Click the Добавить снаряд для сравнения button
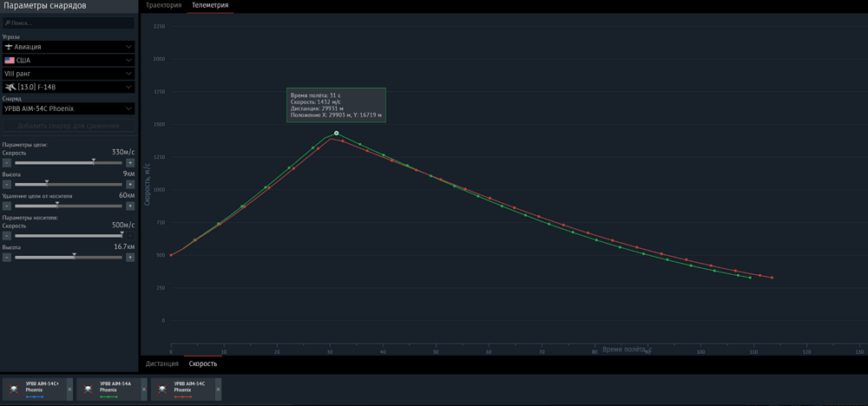The width and height of the screenshot is (868, 406). pyautogui.click(x=69, y=126)
